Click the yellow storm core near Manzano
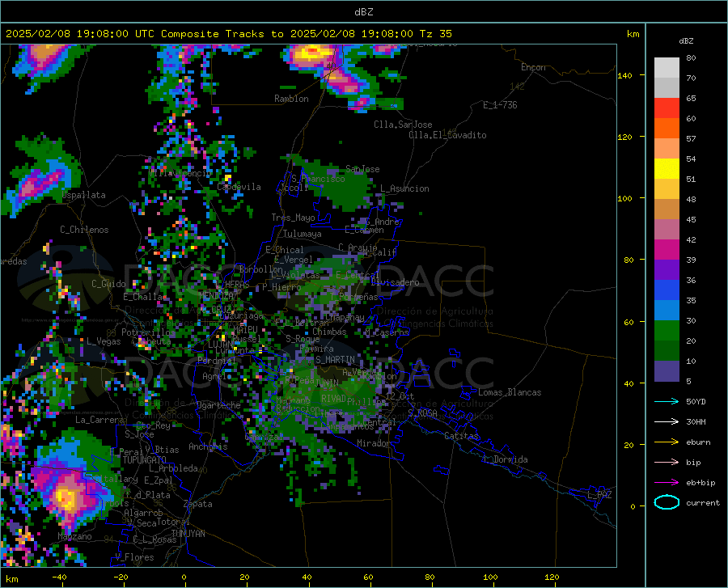This screenshot has height=588, width=728. click(x=66, y=499)
